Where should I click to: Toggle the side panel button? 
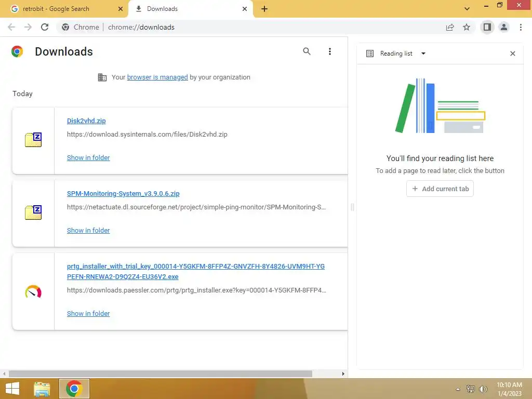pyautogui.click(x=487, y=27)
